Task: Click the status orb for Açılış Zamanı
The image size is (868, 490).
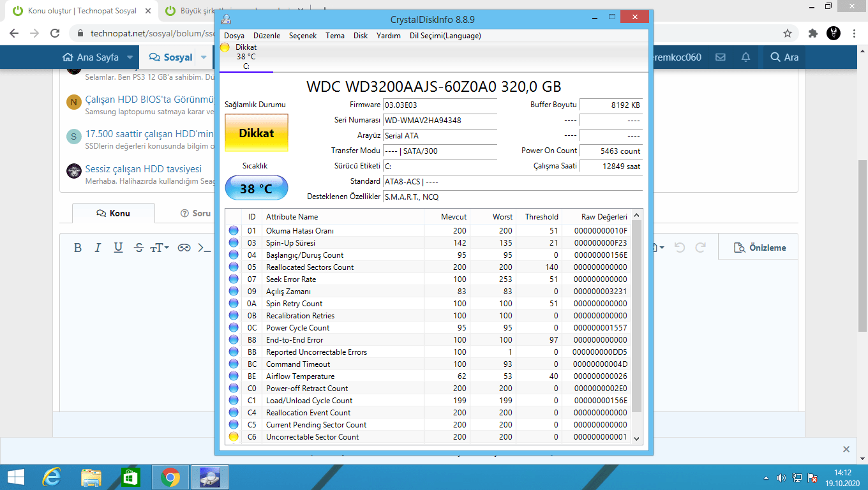Action: [x=234, y=291]
